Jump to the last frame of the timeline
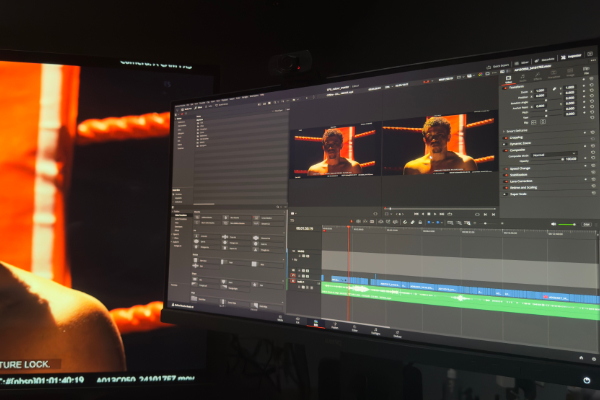The width and height of the screenshot is (600, 400). 442,214
